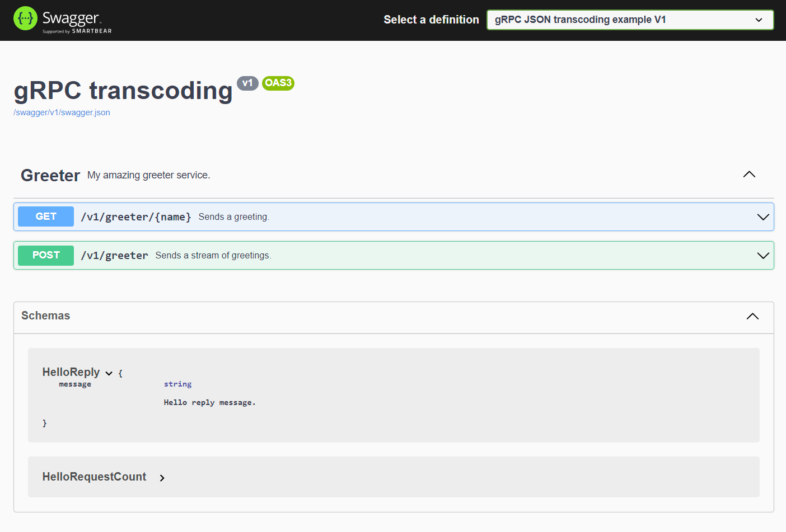Open the /swagger/v1/swagger.json link
Viewport: 786px width, 532px height.
coord(62,112)
